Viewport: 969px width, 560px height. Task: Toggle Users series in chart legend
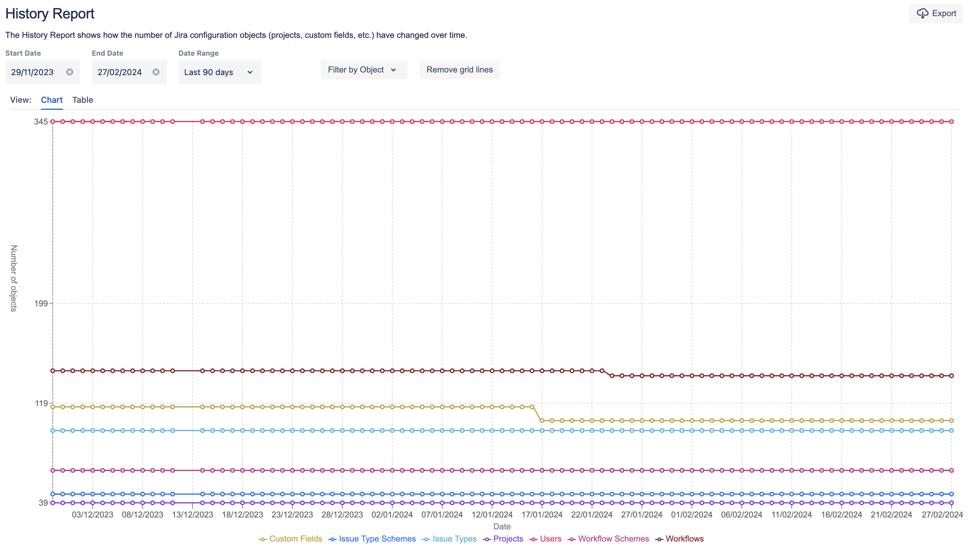(550, 539)
